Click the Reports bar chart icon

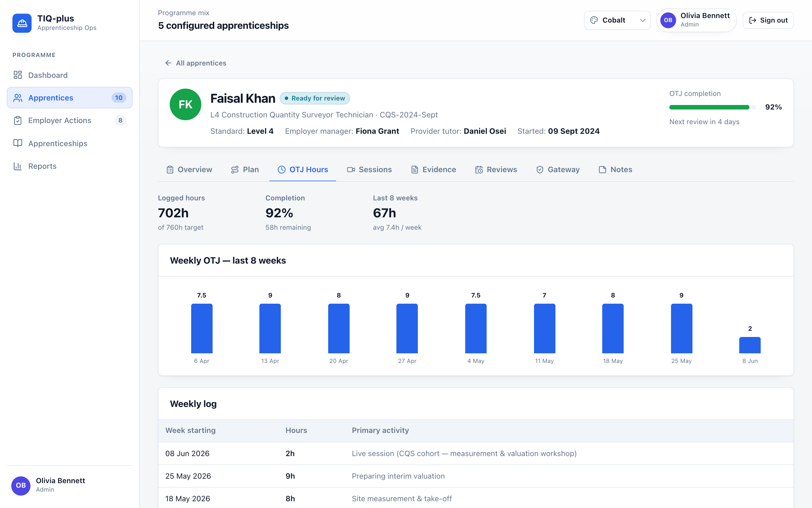click(18, 166)
